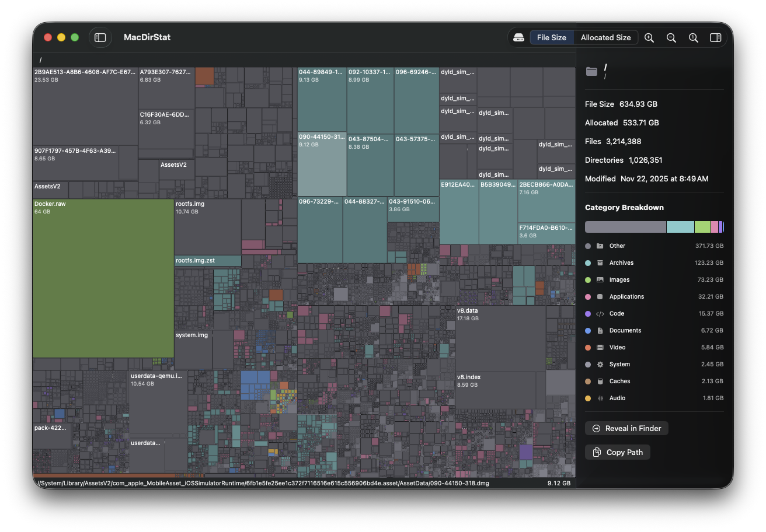
Task: Switch sizing mode to Allocated Size
Action: click(605, 37)
